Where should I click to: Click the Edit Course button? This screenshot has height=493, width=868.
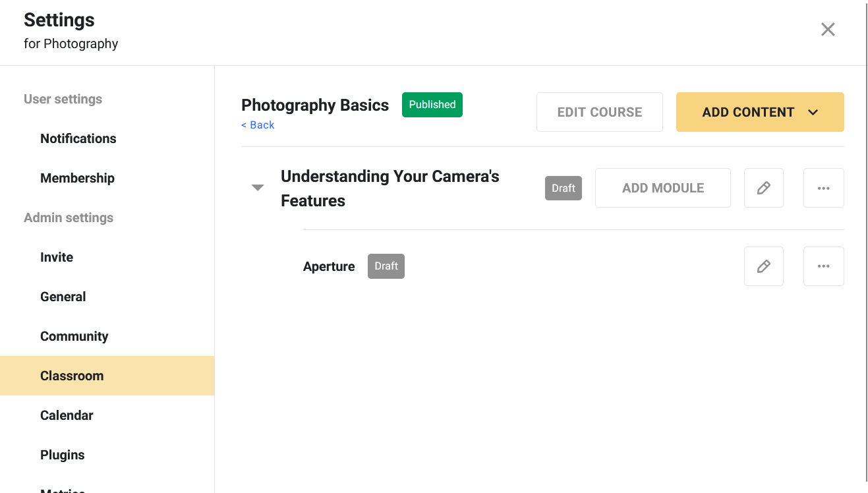[x=599, y=112]
